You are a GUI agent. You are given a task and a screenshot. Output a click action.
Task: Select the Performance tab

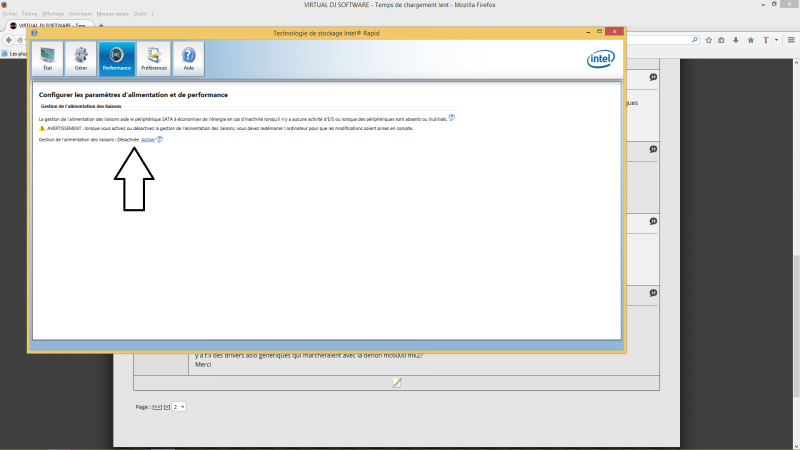tap(117, 59)
